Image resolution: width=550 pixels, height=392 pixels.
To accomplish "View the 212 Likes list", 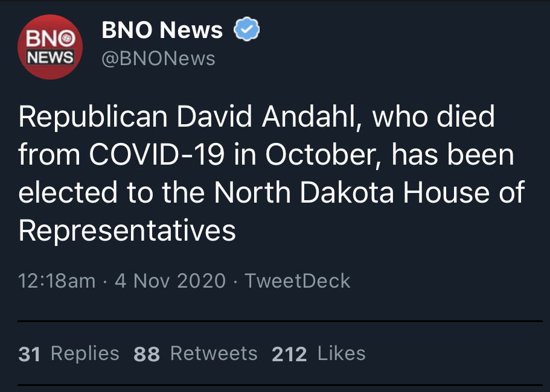I will tap(319, 353).
